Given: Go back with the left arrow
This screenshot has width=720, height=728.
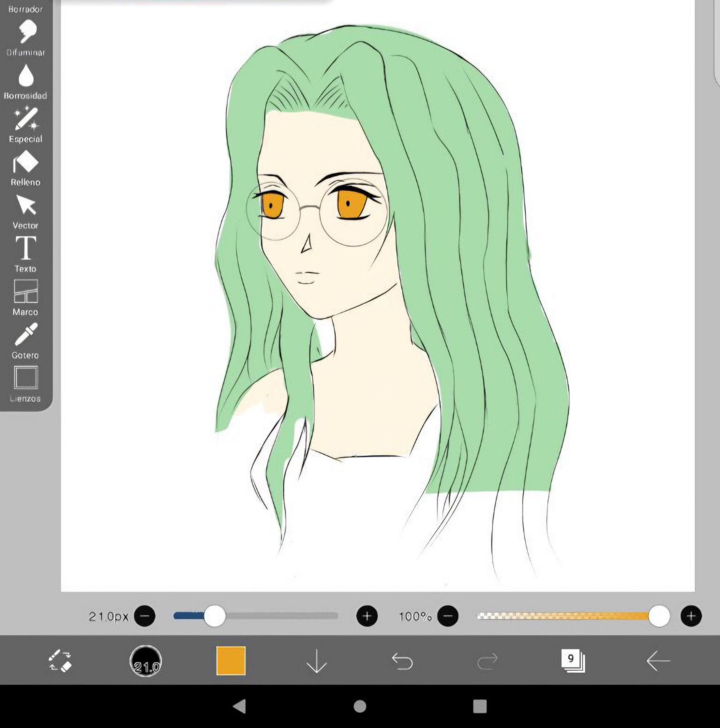Looking at the screenshot, I should coord(658,661).
